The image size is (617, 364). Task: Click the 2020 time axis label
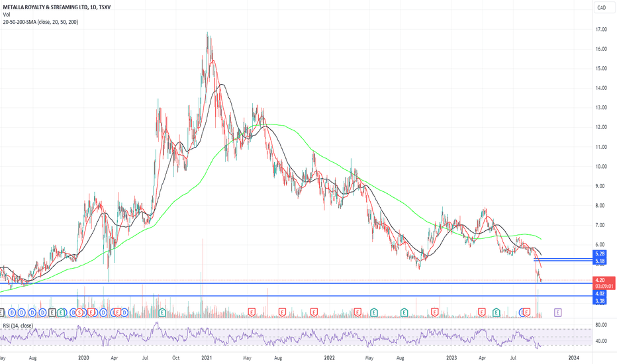click(84, 357)
